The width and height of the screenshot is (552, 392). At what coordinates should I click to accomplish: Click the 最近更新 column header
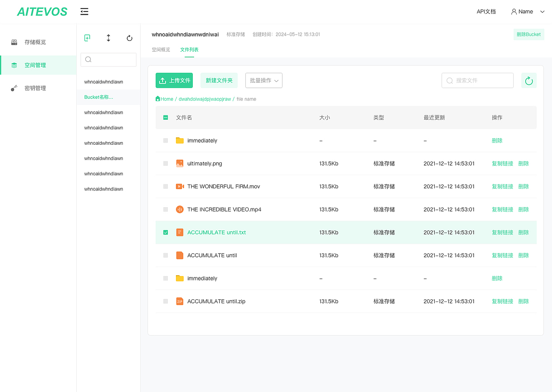point(434,118)
